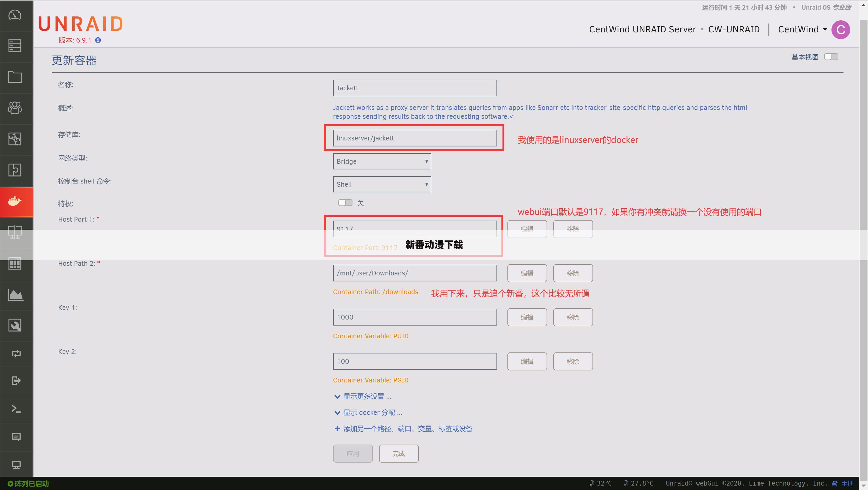The width and height of the screenshot is (868, 490).
Task: Click the version info icon next to 6.9.1
Action: (98, 40)
